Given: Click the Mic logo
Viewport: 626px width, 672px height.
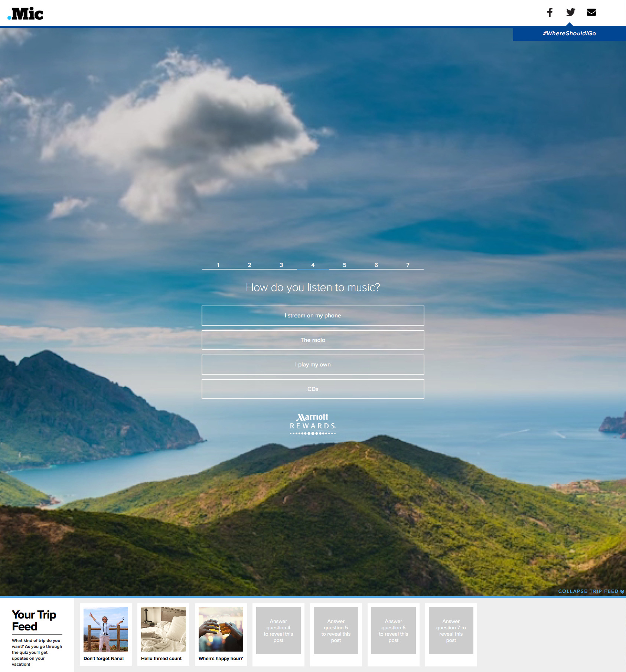Looking at the screenshot, I should (25, 14).
